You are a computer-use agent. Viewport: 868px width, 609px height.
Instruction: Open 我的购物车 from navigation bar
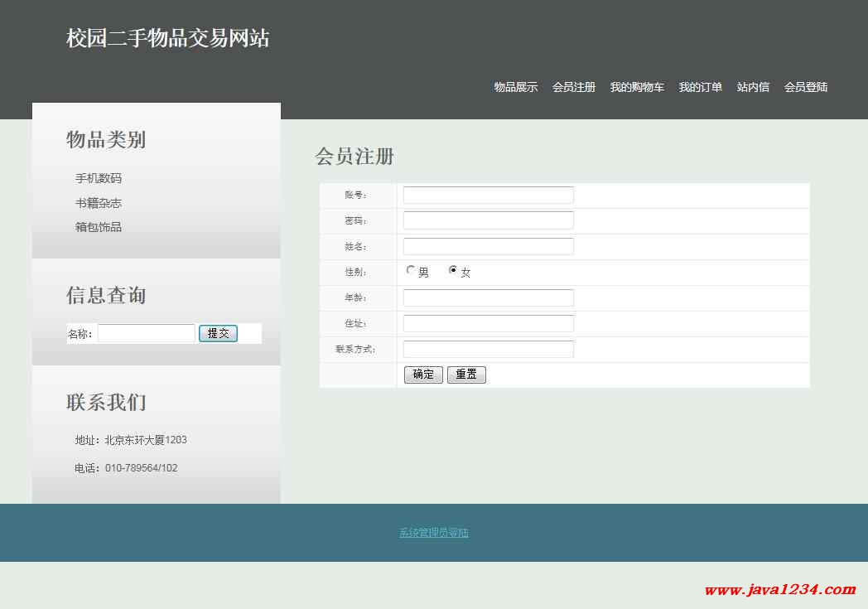pos(637,87)
